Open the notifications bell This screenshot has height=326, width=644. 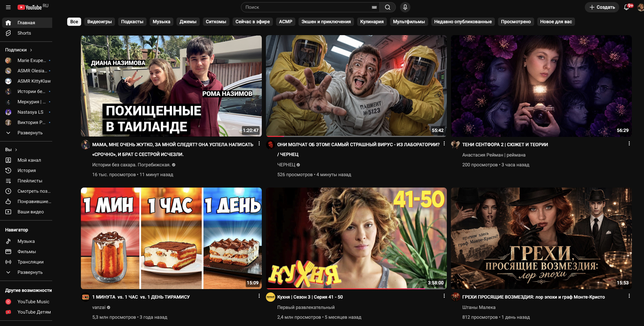pyautogui.click(x=626, y=7)
